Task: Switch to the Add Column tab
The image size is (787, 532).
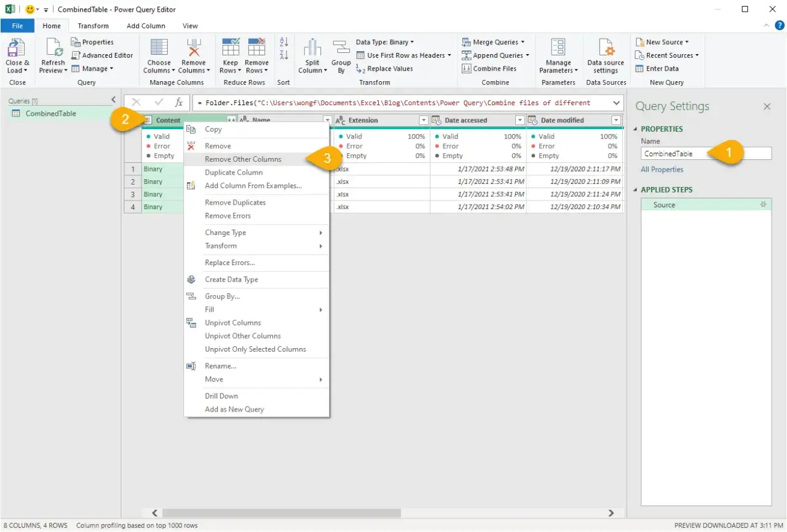Action: pyautogui.click(x=146, y=26)
